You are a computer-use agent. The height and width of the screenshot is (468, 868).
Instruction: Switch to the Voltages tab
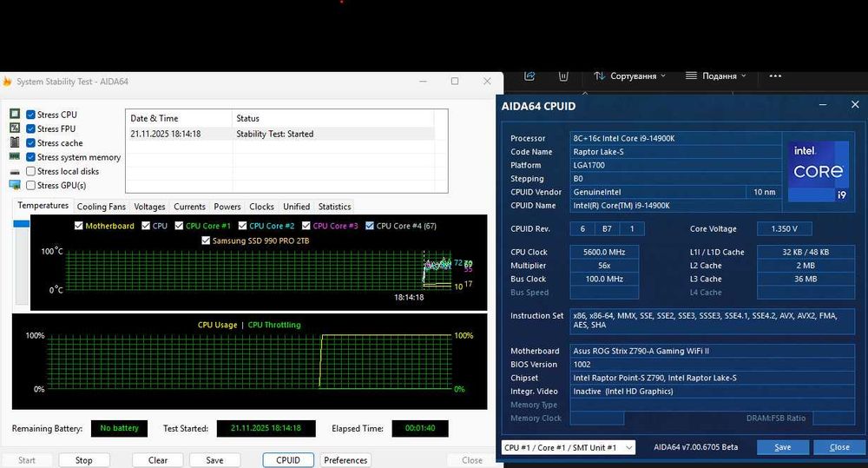click(149, 207)
